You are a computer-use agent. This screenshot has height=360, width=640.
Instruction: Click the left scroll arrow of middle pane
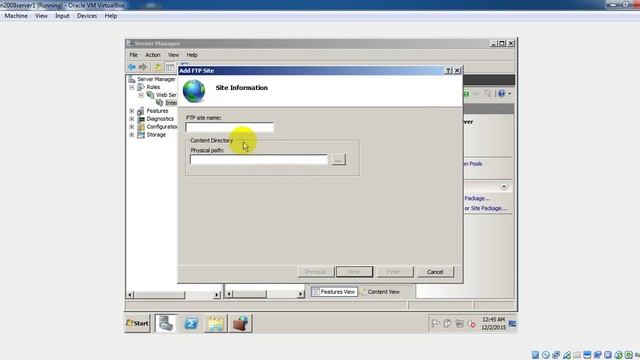point(229,294)
